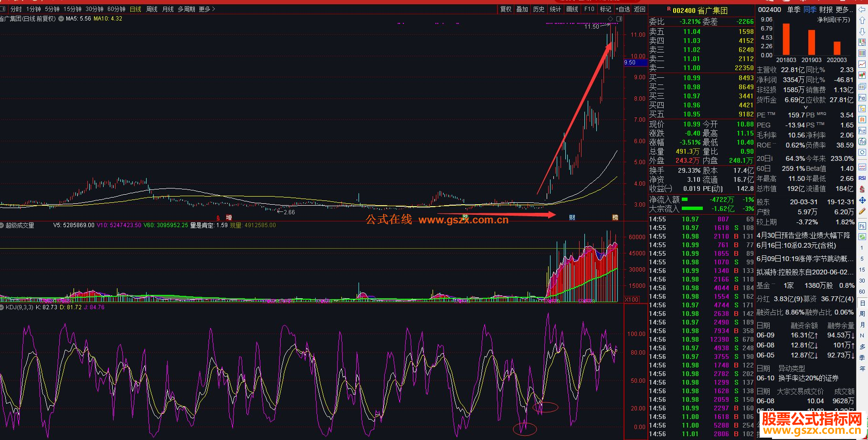Click the 换手率达20%的证券 anomaly entry

[808, 378]
